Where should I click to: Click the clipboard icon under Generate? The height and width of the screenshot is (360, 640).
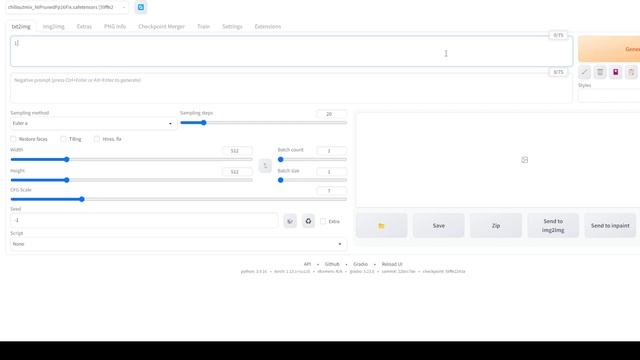pyautogui.click(x=631, y=72)
